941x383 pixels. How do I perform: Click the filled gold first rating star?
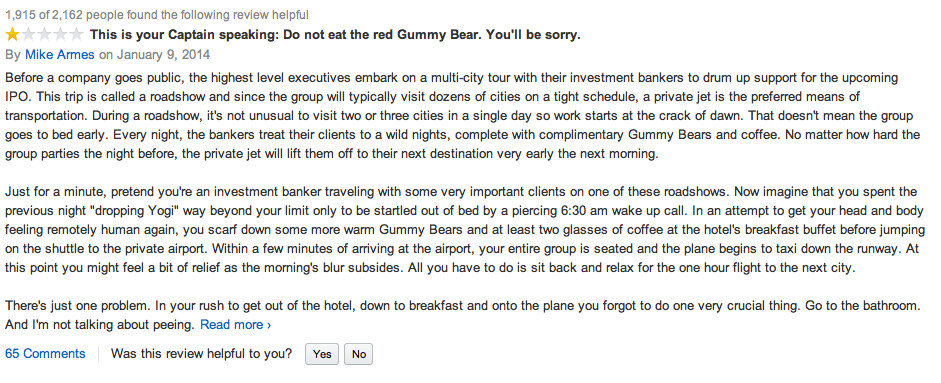pyautogui.click(x=13, y=34)
